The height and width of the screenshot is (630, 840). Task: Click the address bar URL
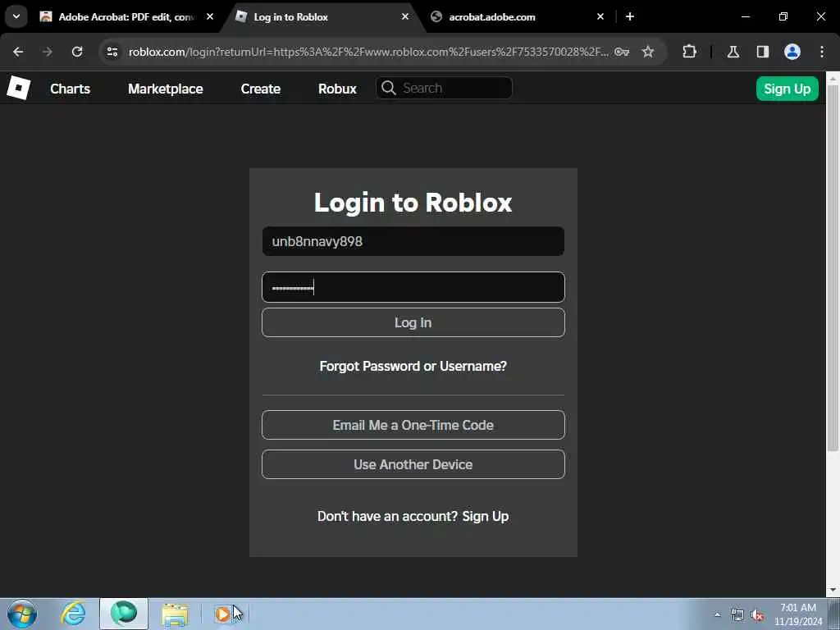click(x=368, y=52)
